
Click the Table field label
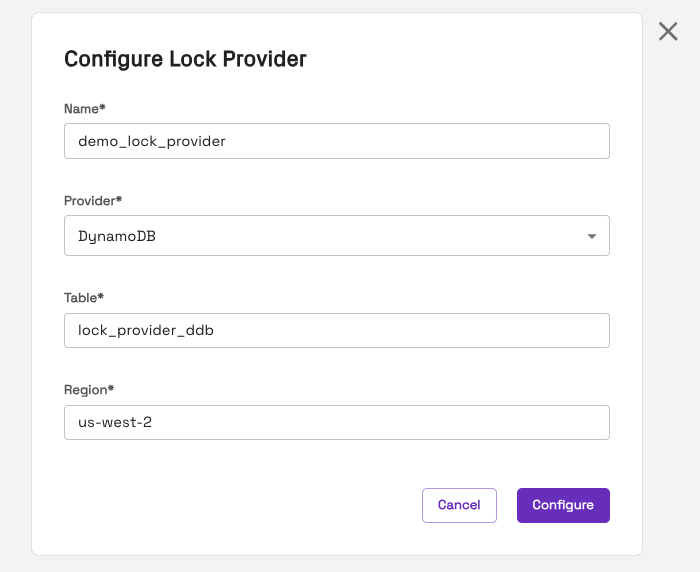coord(83,297)
